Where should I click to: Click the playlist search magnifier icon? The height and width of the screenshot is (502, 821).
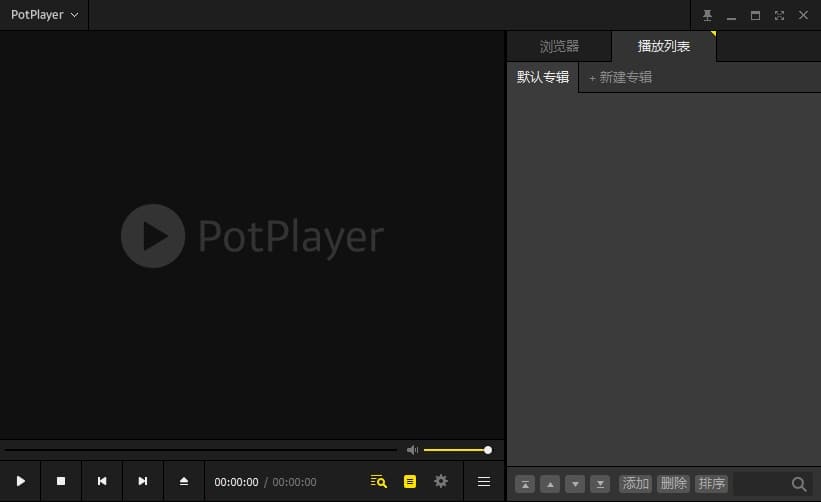(x=799, y=484)
